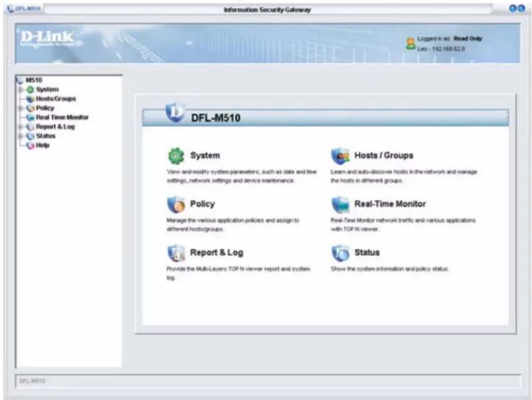Click the DFL-M510 status bar text

pos(32,381)
